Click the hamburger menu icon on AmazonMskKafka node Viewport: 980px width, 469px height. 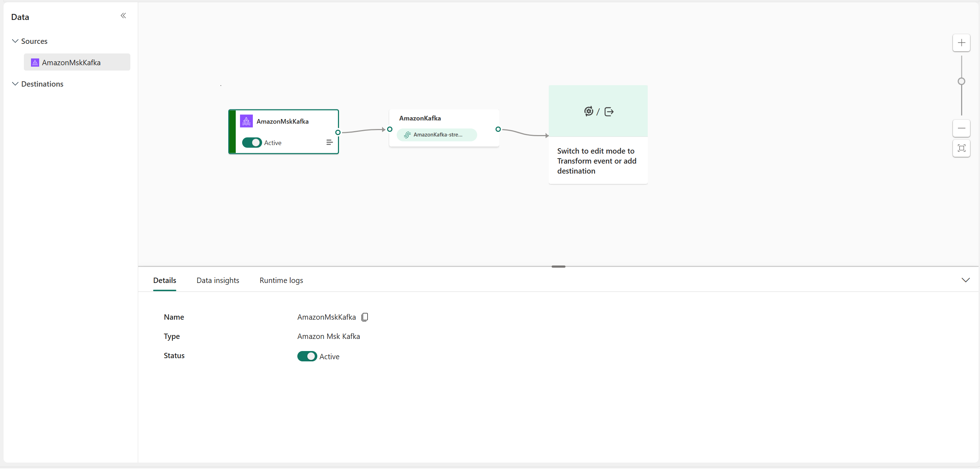click(329, 142)
